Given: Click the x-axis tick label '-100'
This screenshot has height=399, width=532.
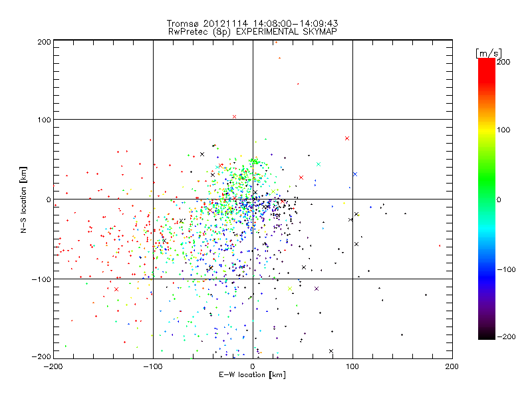Looking at the screenshot, I should click(153, 366).
